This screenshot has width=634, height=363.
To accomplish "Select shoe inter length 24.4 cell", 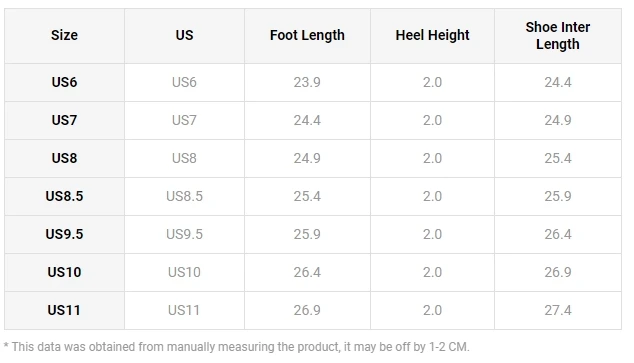I will [558, 82].
